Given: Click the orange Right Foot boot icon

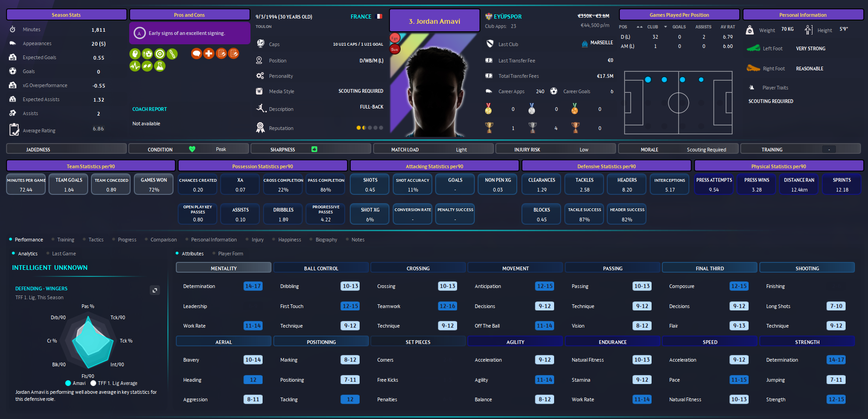Looking at the screenshot, I should (753, 68).
